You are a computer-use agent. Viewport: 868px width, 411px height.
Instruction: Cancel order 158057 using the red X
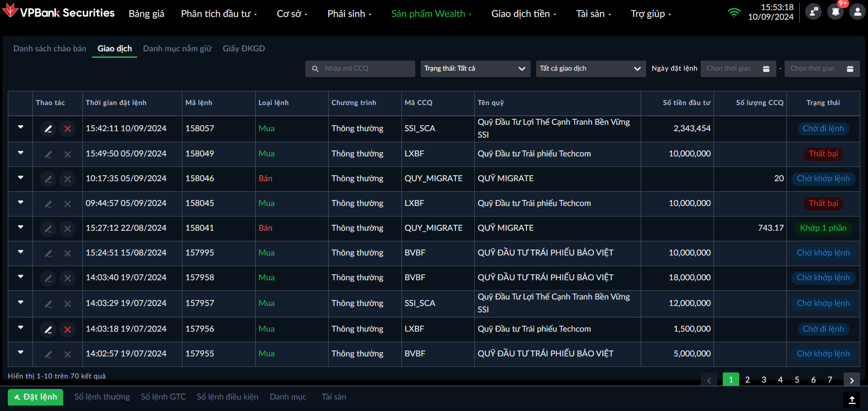pos(67,129)
